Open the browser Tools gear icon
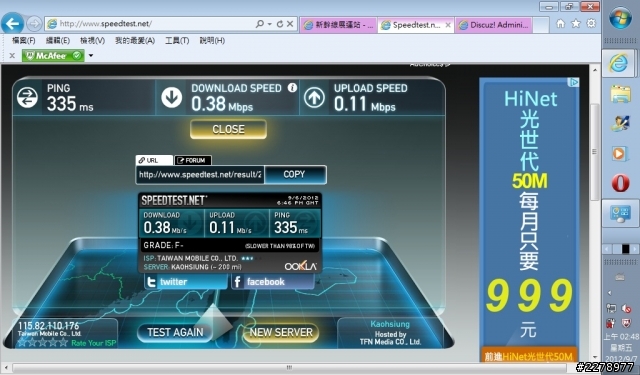640x375 pixels. [591, 24]
